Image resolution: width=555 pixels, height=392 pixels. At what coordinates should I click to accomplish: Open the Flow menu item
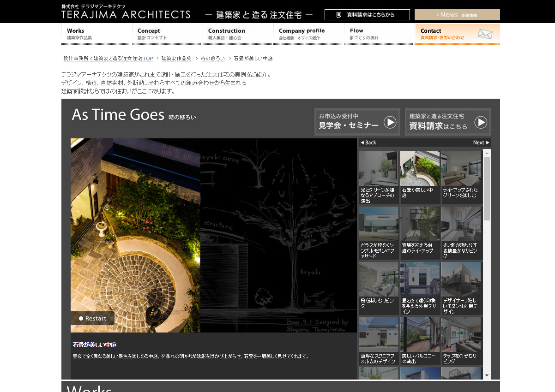(379, 34)
